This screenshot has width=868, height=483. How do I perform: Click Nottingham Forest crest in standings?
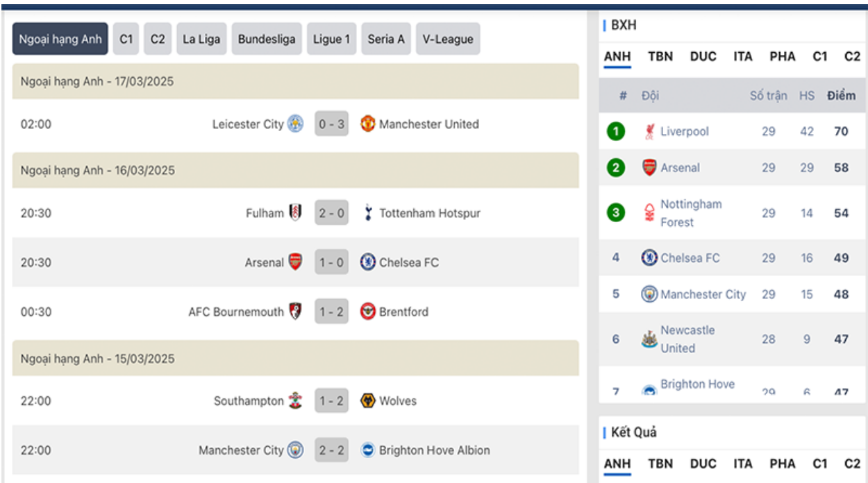point(650,213)
